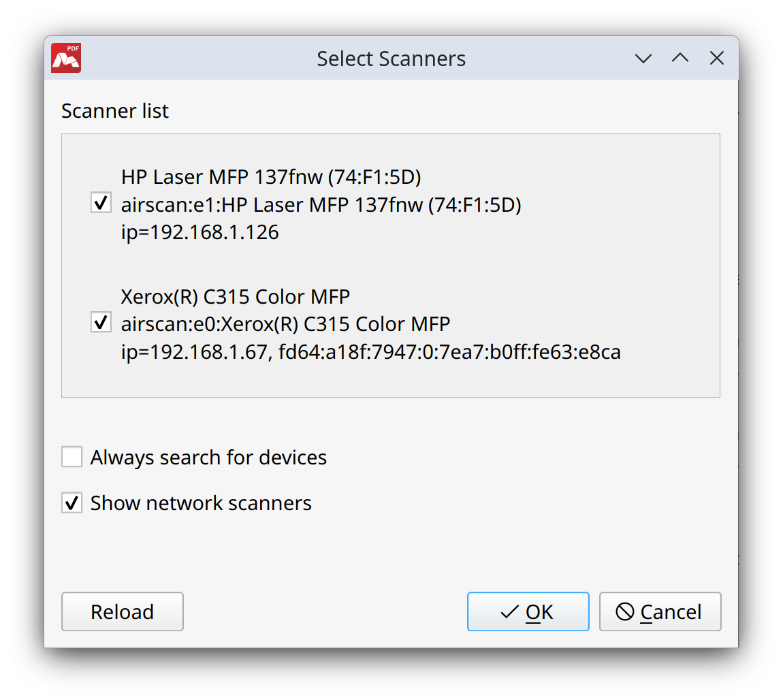Click the cancel (prohibition) icon in Cancel button
This screenshot has height=700, width=783.
[x=624, y=611]
